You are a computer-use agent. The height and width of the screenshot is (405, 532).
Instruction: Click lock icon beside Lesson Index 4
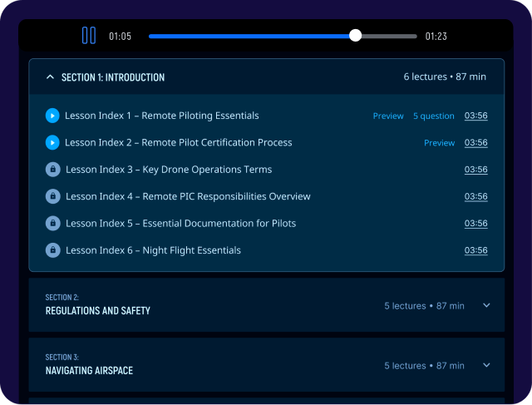point(52,196)
